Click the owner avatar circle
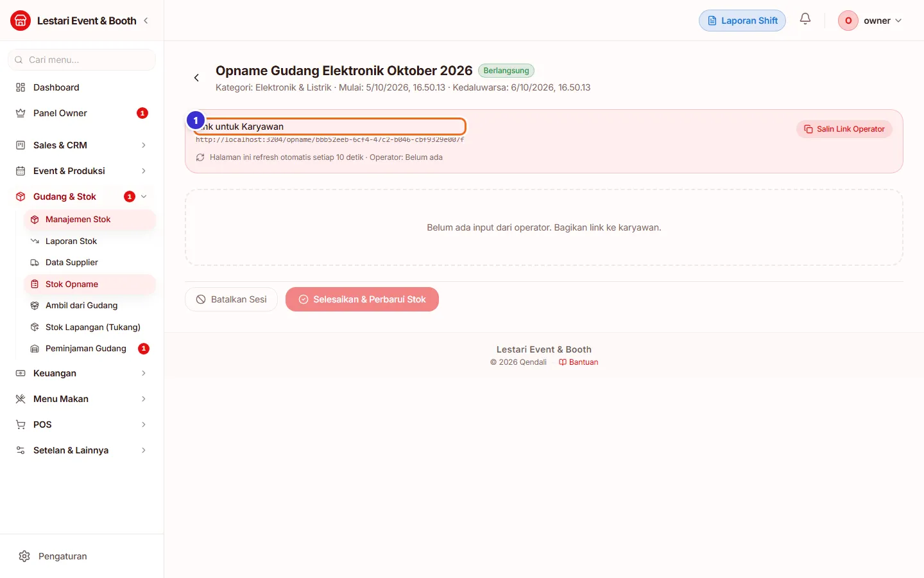 pos(848,21)
